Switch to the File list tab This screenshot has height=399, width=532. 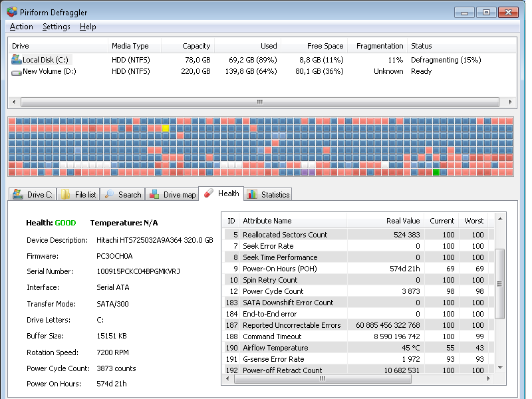[x=78, y=194]
